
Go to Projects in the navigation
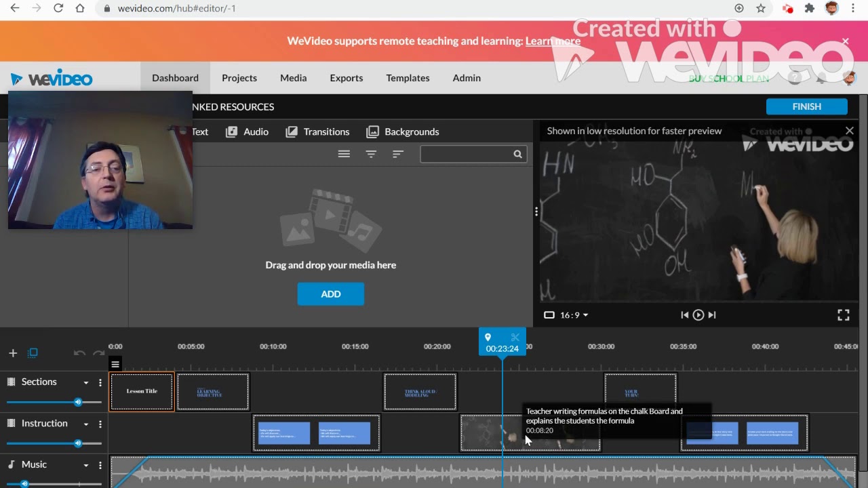[x=239, y=78]
